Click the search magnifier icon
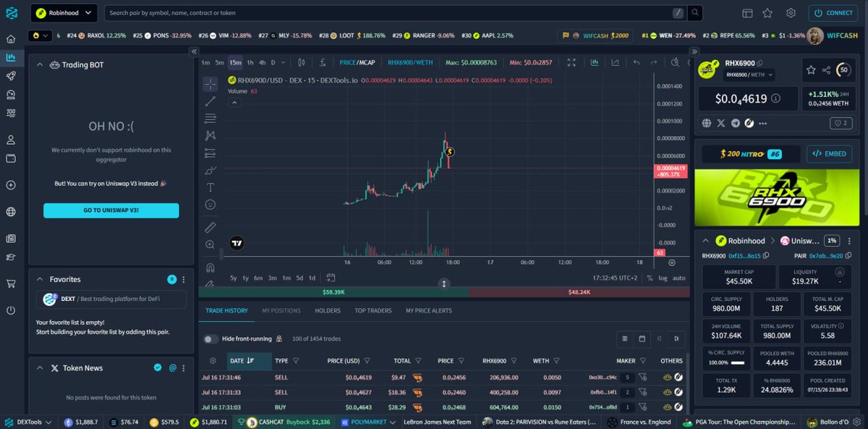This screenshot has height=429, width=868. coord(694,13)
